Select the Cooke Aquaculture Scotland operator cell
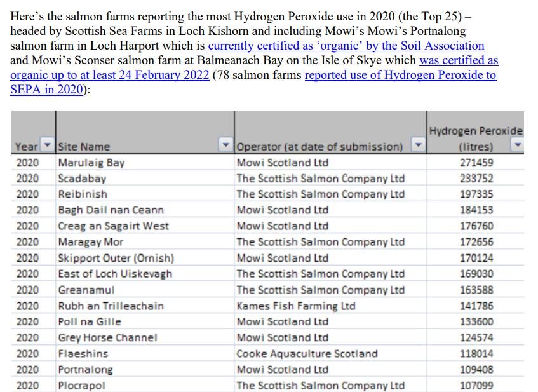 point(307,353)
